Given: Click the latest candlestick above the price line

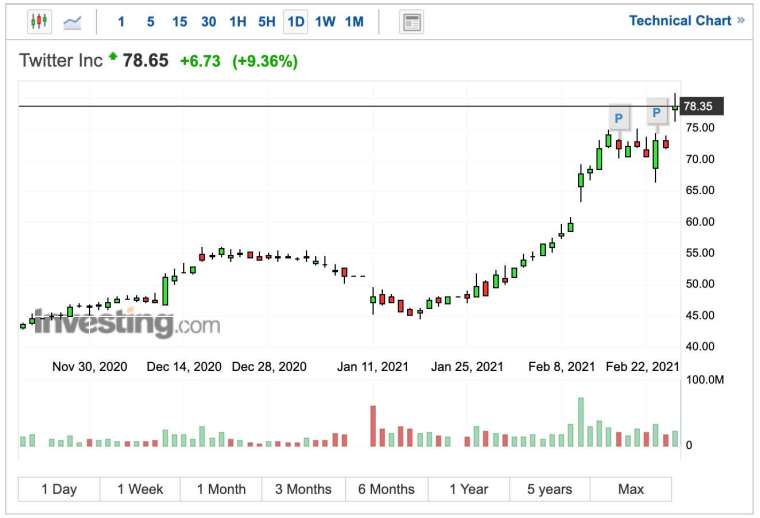Looking at the screenshot, I should click(x=675, y=108).
